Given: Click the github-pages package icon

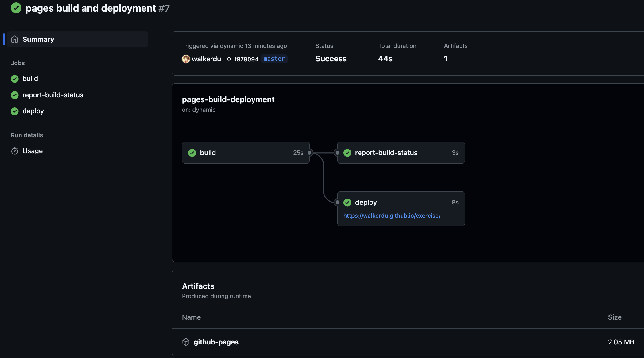Looking at the screenshot, I should 186,342.
